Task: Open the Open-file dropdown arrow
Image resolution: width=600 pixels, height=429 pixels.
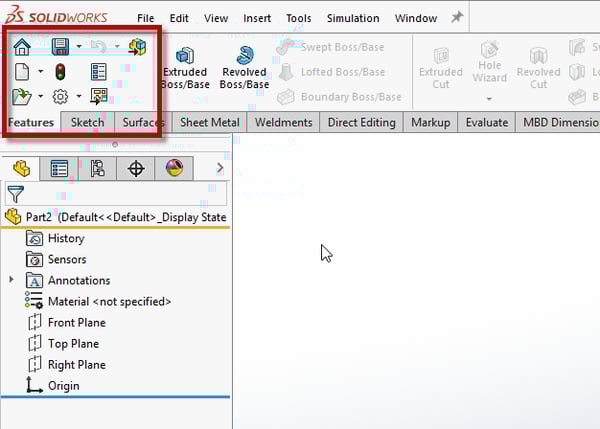Action: pyautogui.click(x=41, y=96)
